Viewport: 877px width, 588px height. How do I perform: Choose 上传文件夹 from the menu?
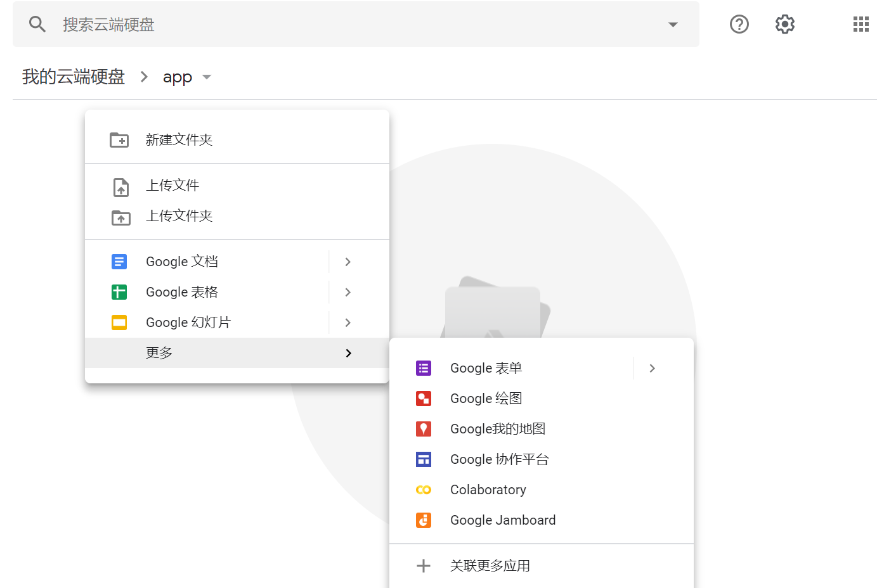tap(237, 216)
